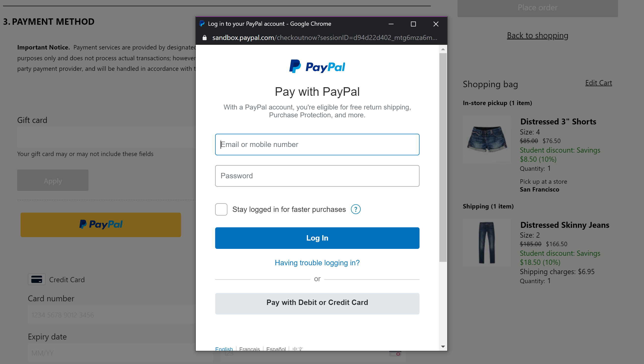
Task: Click the Chrome browser minimize icon
Action: pyautogui.click(x=391, y=24)
